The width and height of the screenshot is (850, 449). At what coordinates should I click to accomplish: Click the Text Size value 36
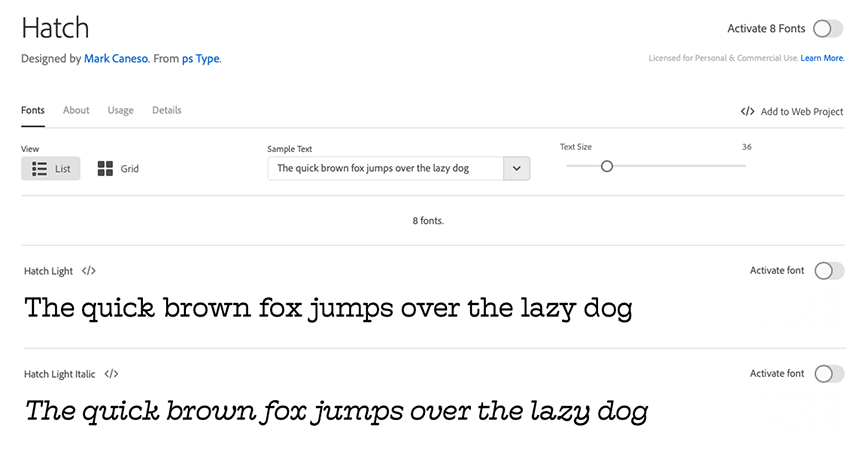pos(746,147)
